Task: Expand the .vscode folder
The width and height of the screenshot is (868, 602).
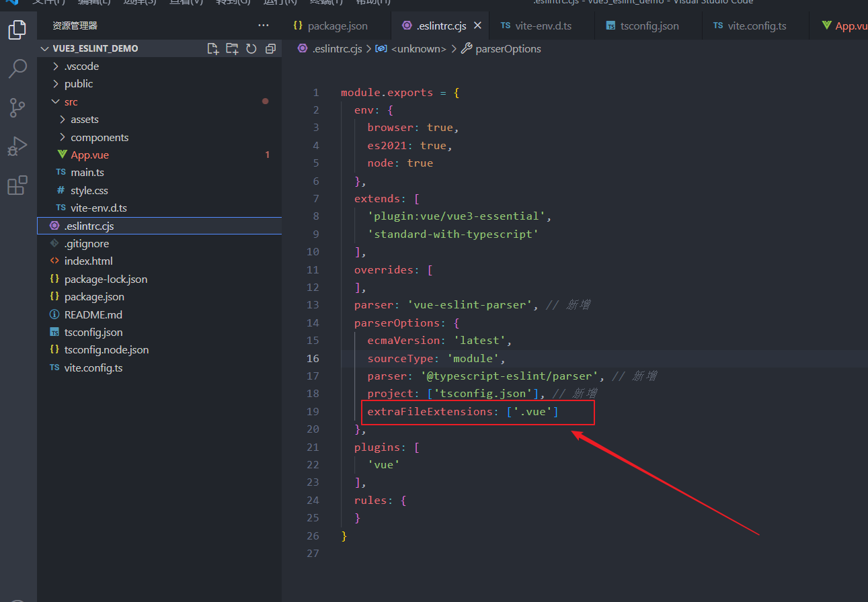Action: 159,66
